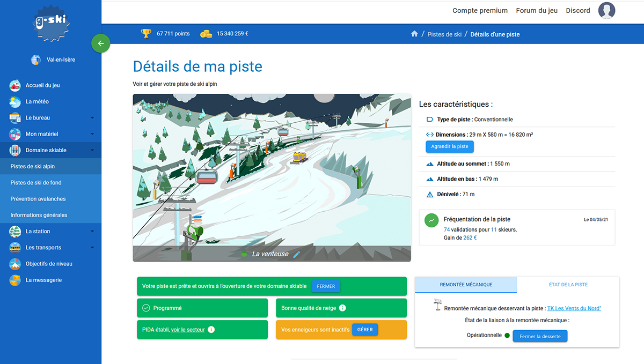Follow the voir le secteur link
This screenshot has width=644, height=364.
point(188,330)
